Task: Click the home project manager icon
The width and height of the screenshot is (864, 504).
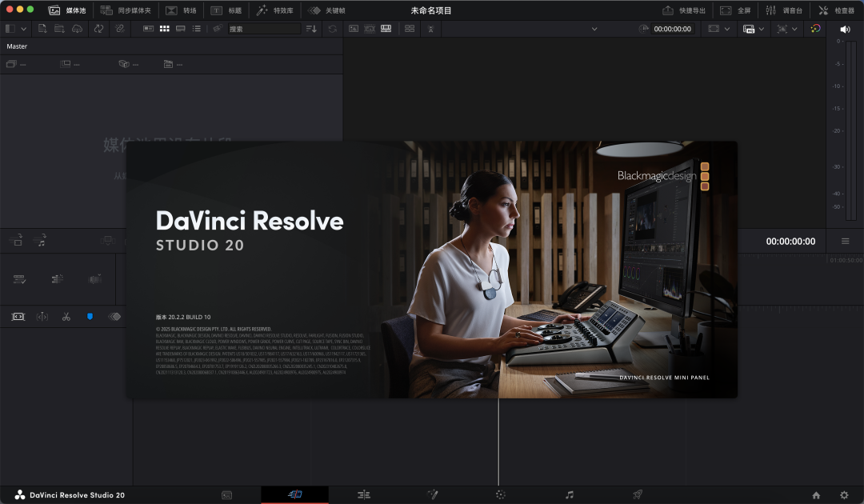Action: (x=816, y=495)
